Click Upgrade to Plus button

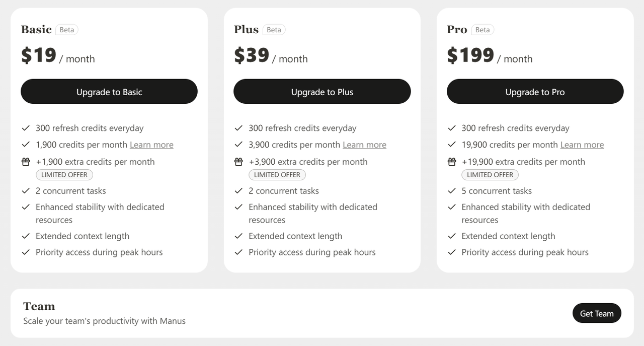pos(322,92)
